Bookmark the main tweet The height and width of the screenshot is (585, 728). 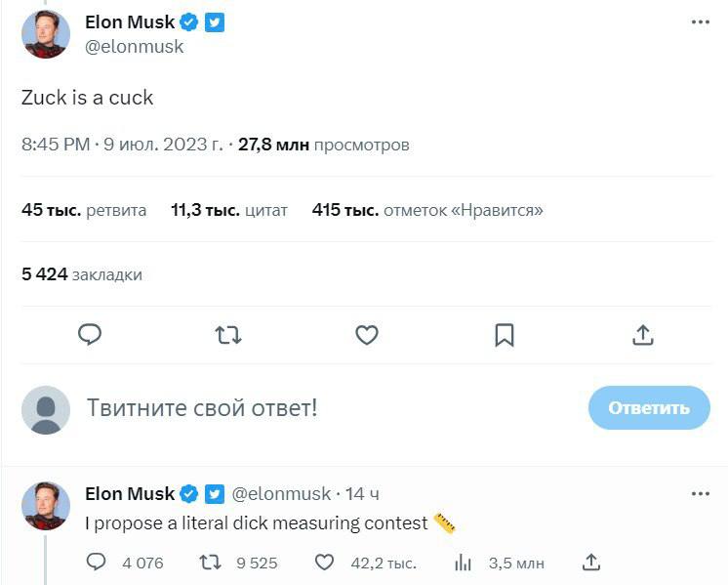pyautogui.click(x=504, y=335)
